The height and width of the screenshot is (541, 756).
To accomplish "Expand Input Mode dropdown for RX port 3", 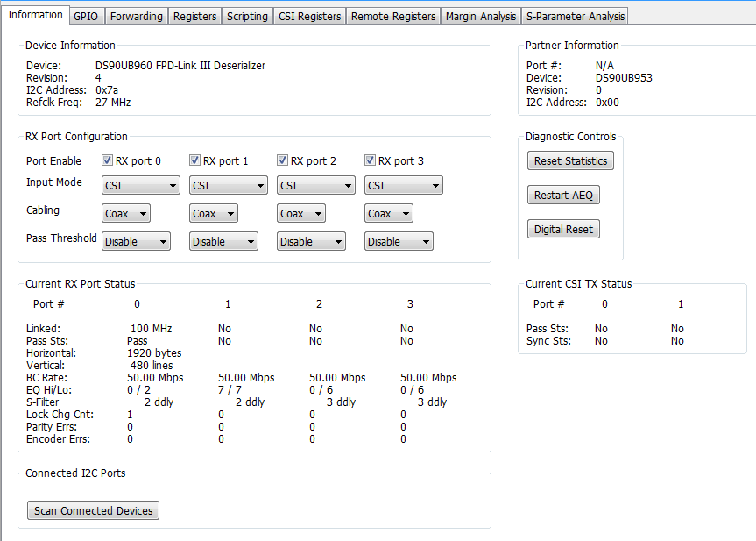I will [x=404, y=185].
